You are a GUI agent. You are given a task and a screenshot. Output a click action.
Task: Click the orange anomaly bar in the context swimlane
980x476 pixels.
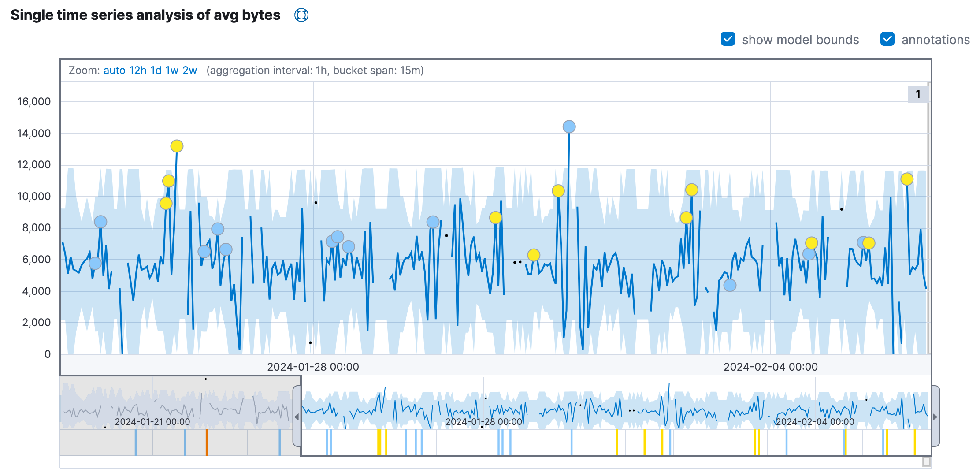(x=206, y=443)
